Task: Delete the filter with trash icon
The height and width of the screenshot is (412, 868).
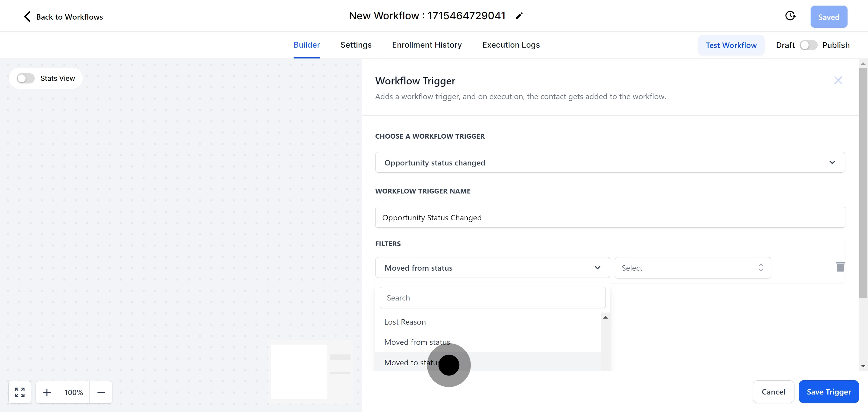Action: tap(840, 266)
